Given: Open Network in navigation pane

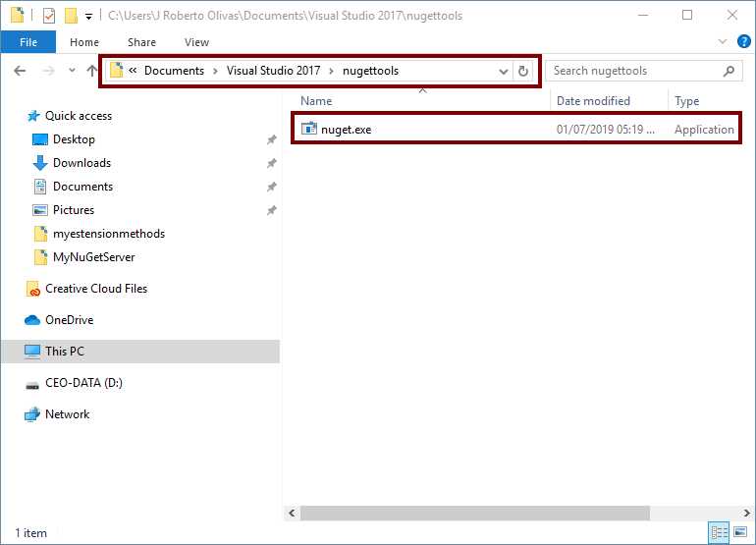Looking at the screenshot, I should (x=67, y=414).
